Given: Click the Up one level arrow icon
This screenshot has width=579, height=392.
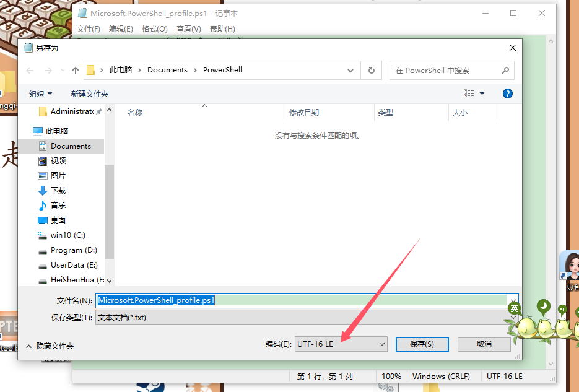Looking at the screenshot, I should click(76, 71).
